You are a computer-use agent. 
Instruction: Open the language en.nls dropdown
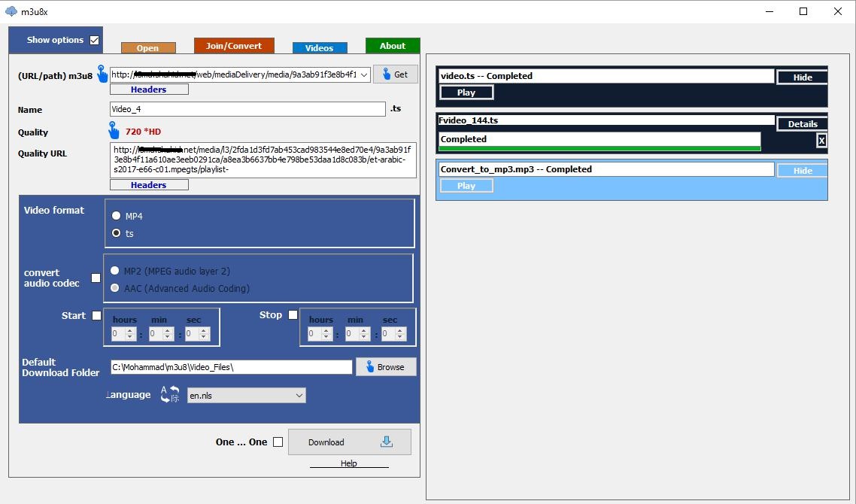pyautogui.click(x=299, y=396)
